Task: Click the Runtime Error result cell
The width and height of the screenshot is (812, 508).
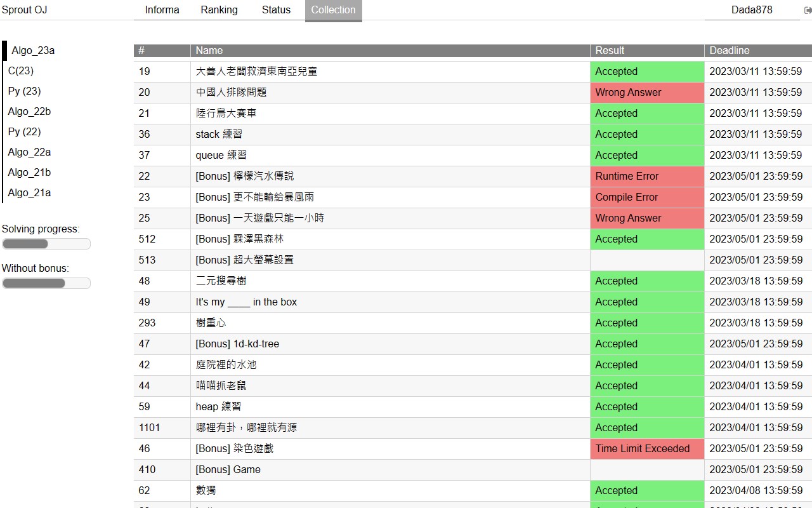Action: pos(627,177)
